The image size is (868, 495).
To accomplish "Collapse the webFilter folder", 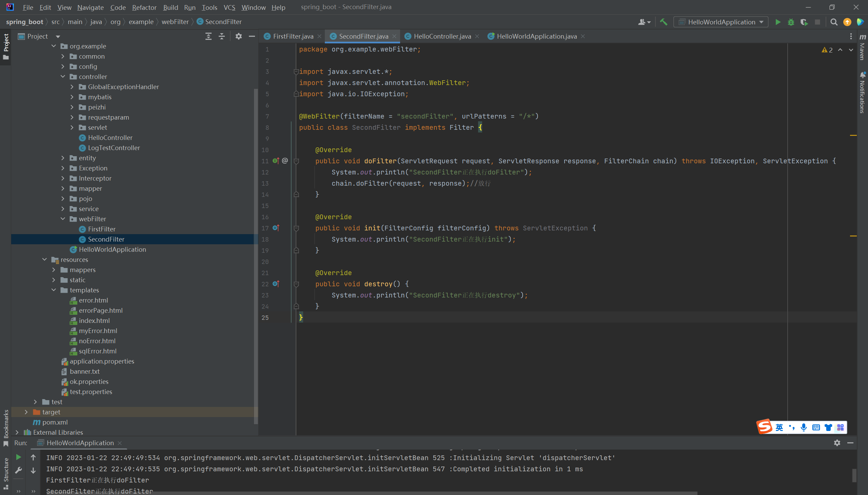I will coord(63,219).
